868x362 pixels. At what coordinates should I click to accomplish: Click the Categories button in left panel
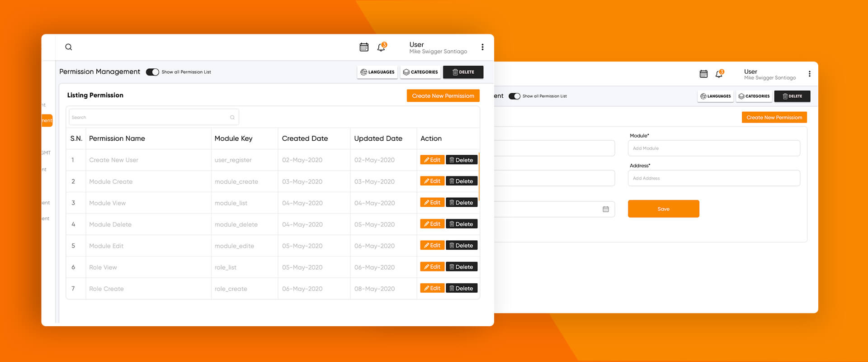tap(420, 72)
